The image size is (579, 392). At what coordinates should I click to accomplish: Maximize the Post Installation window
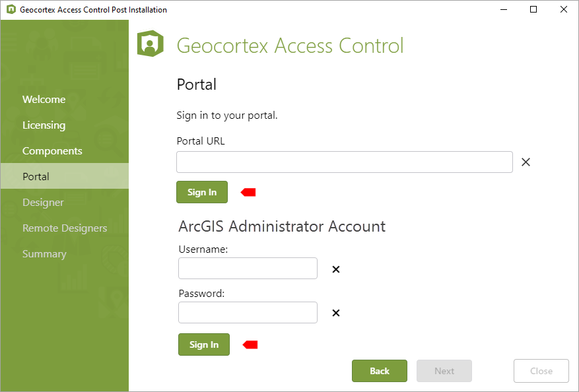point(533,10)
